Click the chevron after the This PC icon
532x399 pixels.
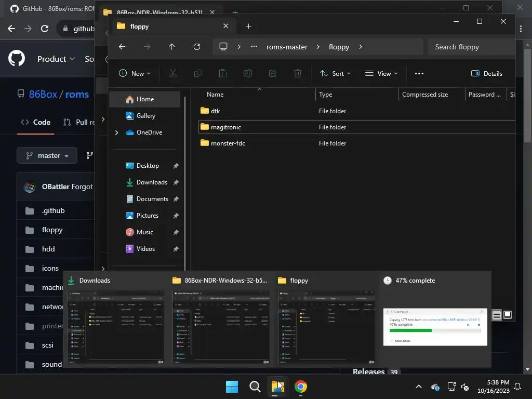pos(239,47)
